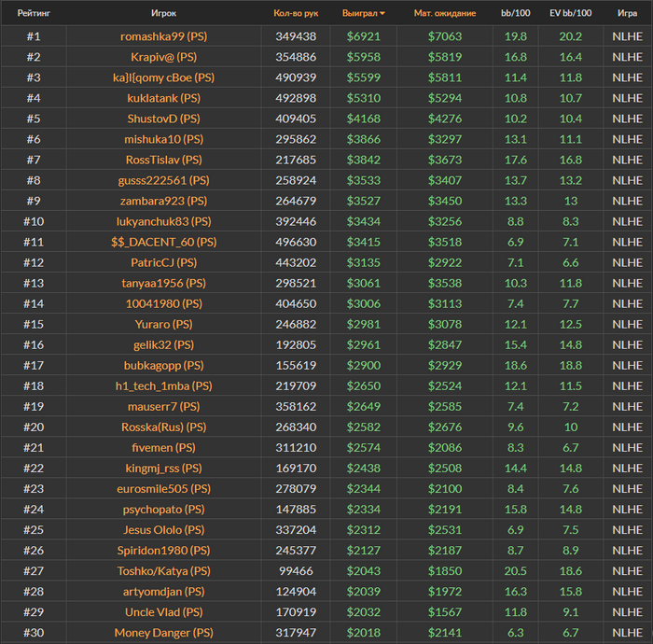Select kingmj_rss (PS) player

pos(163,468)
